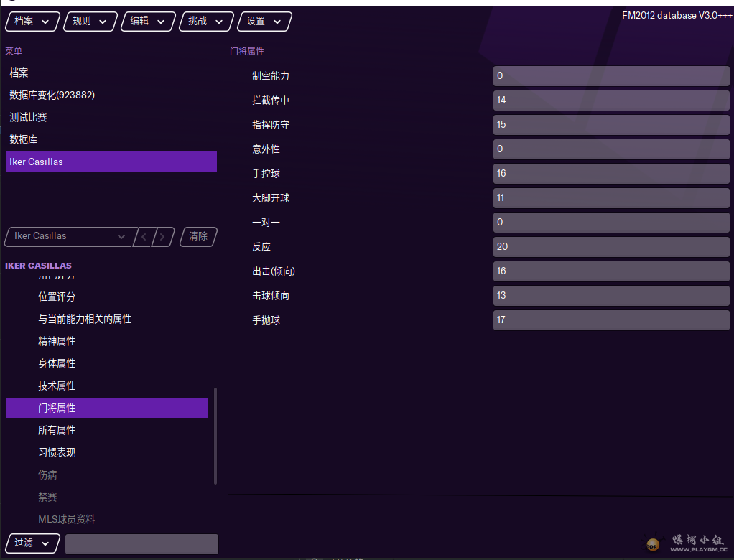Select 习惯表现 in the player tree
The height and width of the screenshot is (560, 734).
click(57, 452)
